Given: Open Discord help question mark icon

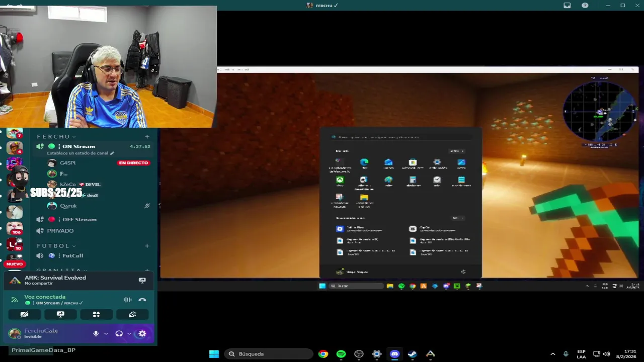Looking at the screenshot, I should 585,5.
